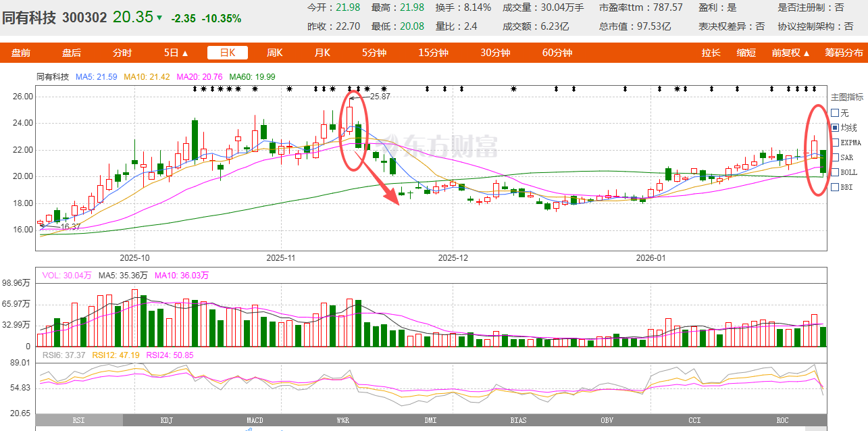
Task: Select the CCI sub-indicator tab
Action: 694,420
